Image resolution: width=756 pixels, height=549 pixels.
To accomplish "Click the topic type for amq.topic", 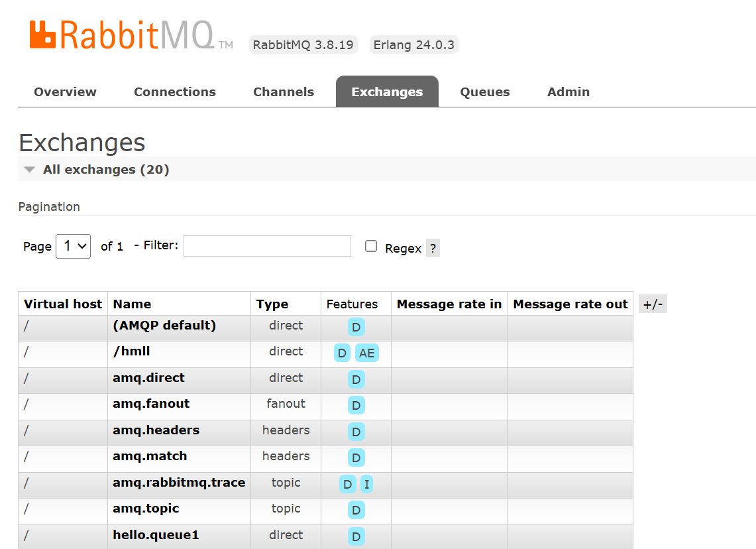I will point(286,509).
